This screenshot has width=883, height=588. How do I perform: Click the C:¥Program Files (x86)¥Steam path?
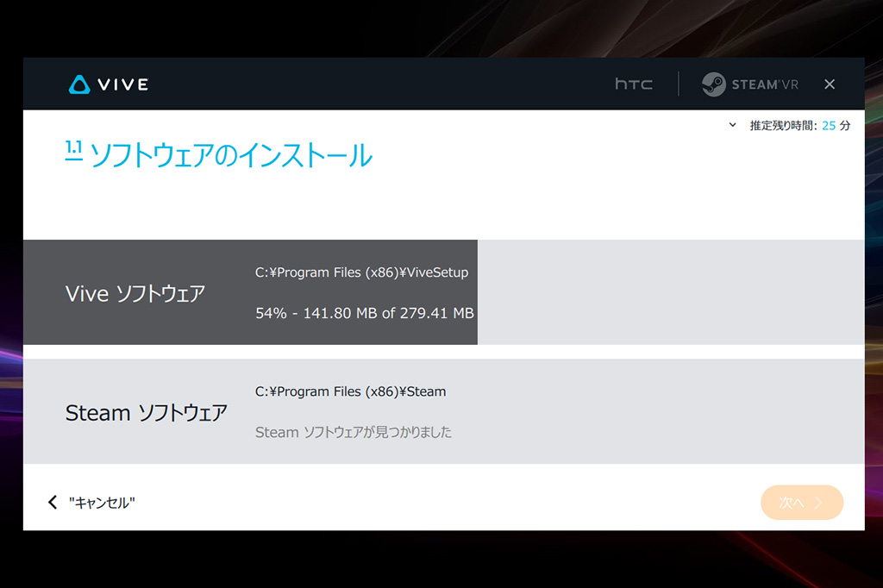click(x=350, y=391)
